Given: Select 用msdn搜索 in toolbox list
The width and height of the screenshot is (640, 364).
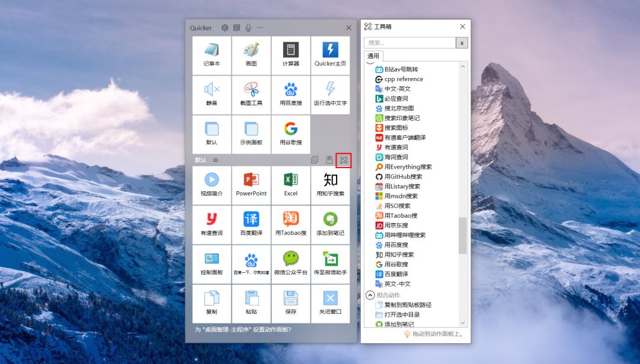Looking at the screenshot, I should tap(396, 196).
